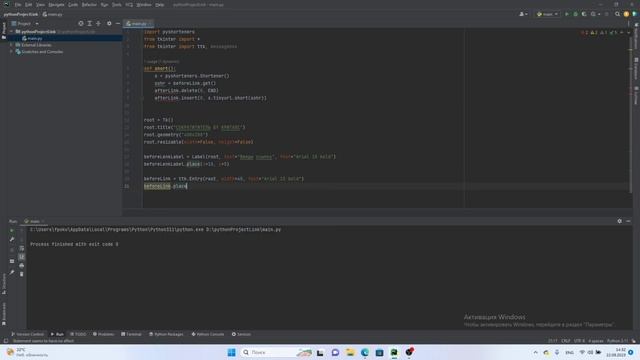Image resolution: width=640 pixels, height=360 pixels.
Task: Open the Help menu
Action: pyautogui.click(x=160, y=5)
